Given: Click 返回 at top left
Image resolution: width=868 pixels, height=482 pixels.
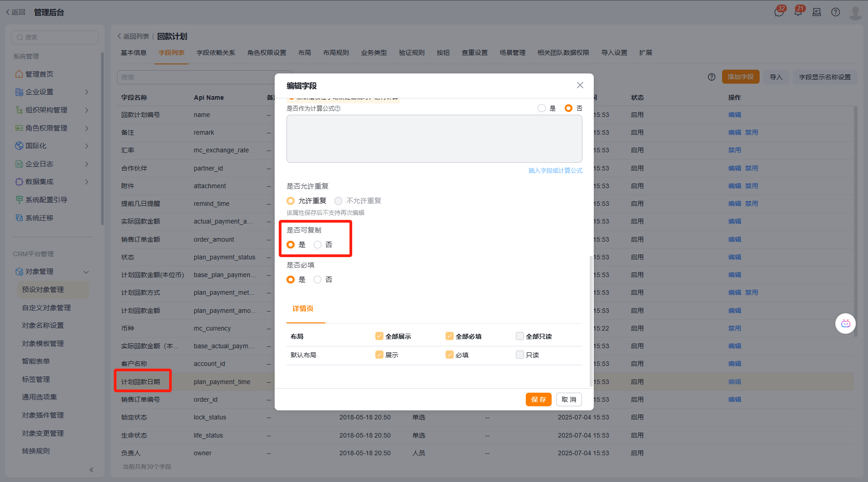Looking at the screenshot, I should coord(15,12).
